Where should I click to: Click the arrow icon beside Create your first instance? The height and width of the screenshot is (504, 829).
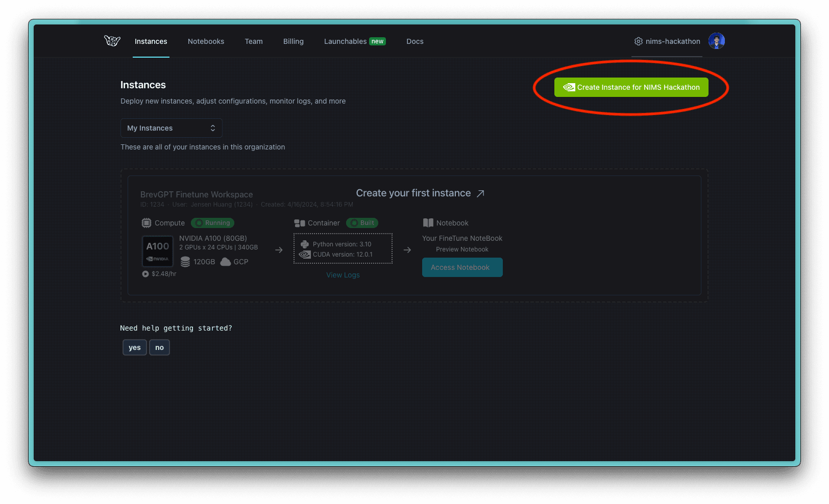480,193
